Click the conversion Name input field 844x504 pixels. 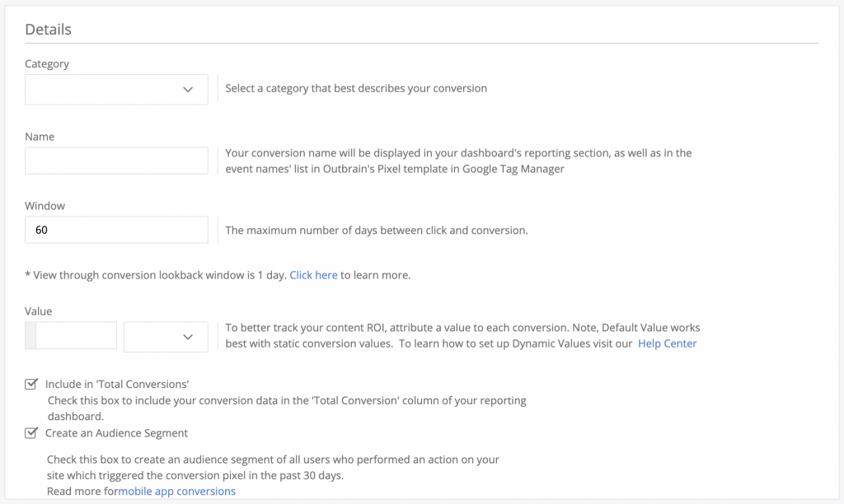(116, 161)
